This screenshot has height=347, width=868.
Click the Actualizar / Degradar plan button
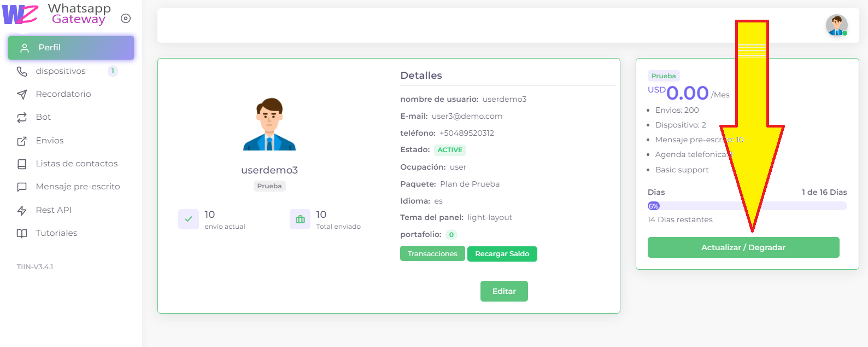(743, 247)
